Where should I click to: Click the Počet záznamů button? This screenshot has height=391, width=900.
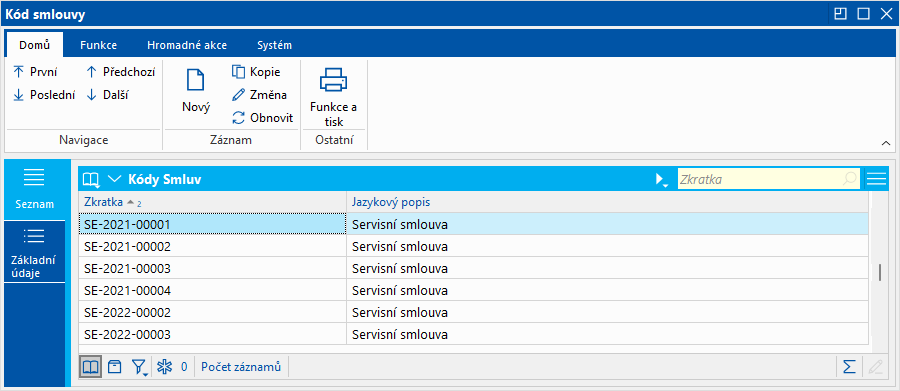[241, 367]
